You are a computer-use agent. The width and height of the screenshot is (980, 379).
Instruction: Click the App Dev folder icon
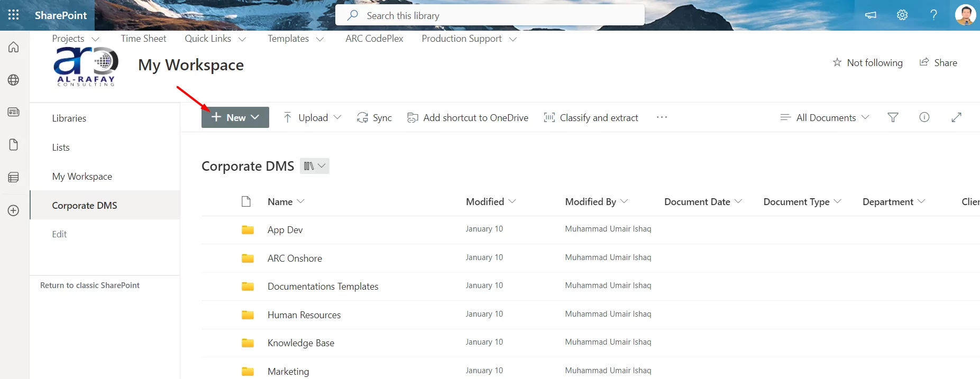[248, 230]
